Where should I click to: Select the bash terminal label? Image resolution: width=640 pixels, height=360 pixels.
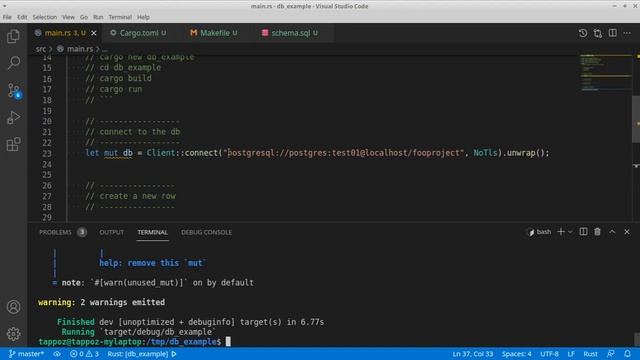click(x=539, y=232)
